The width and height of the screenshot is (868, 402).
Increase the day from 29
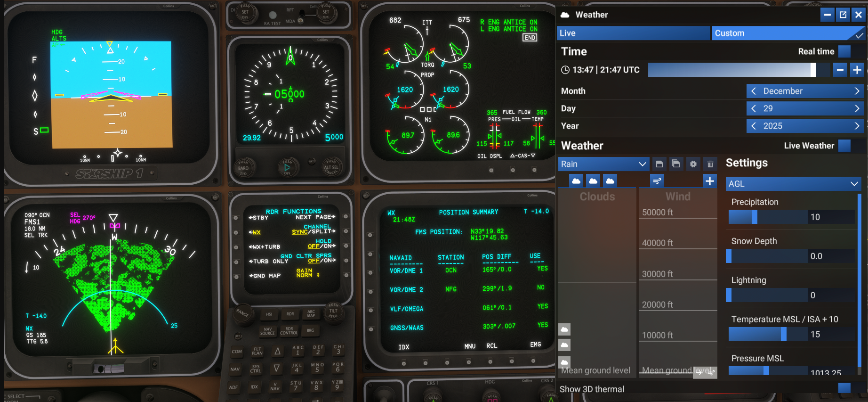857,108
